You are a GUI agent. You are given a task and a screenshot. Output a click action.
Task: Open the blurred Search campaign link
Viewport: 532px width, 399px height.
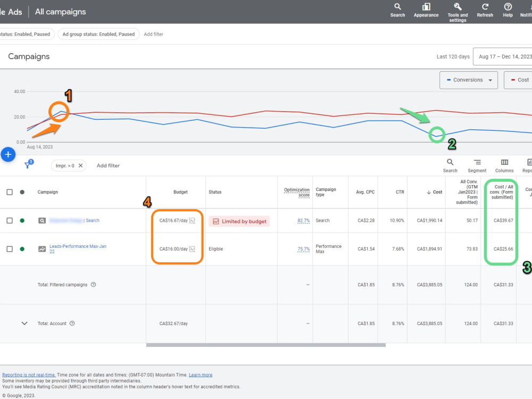coord(74,221)
